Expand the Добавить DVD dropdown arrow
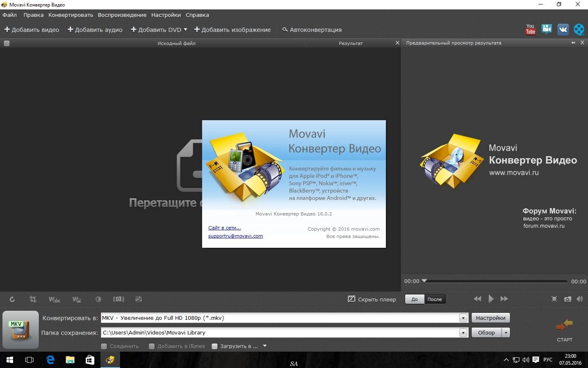This screenshot has height=368, width=588. tap(185, 29)
